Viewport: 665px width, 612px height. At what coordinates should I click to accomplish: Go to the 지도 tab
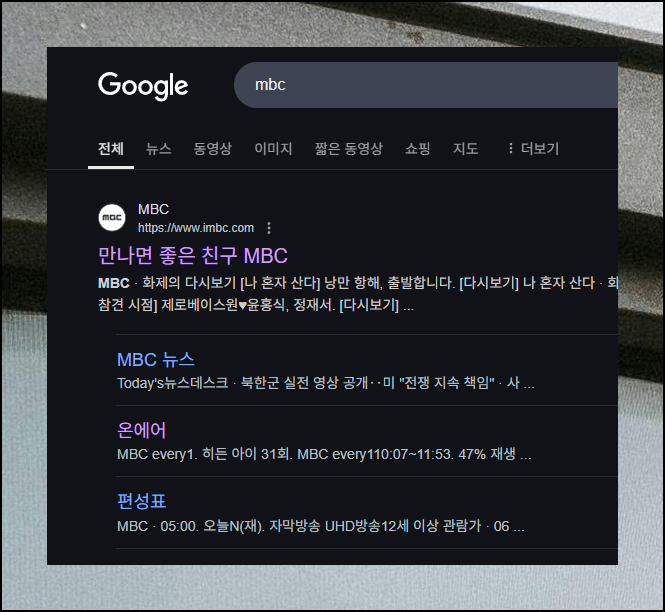coord(466,148)
